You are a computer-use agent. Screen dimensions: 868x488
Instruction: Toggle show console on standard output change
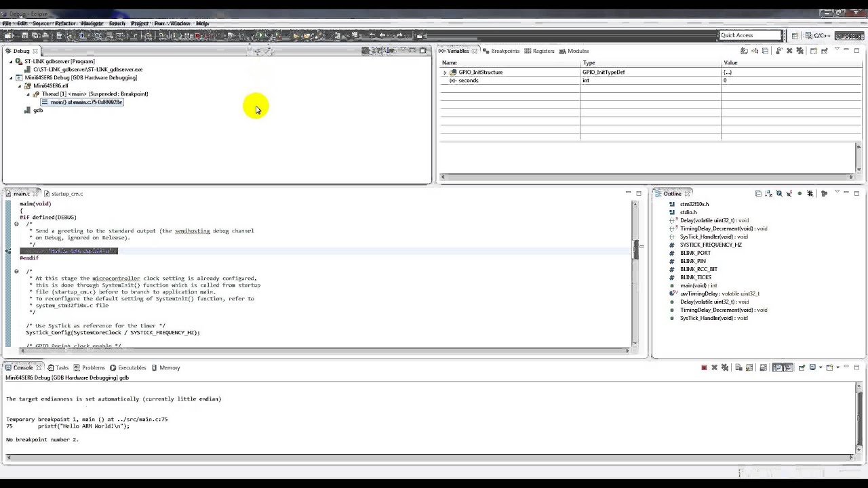[x=777, y=367]
